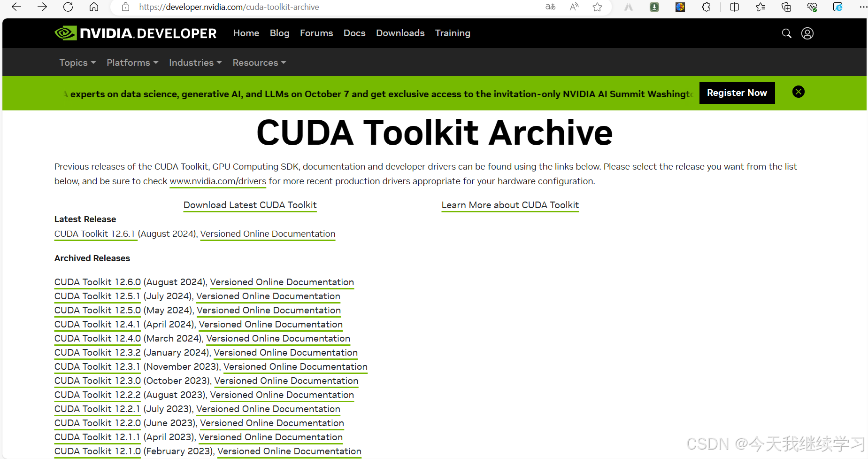Dismiss the green banner with the X
The height and width of the screenshot is (459, 868).
point(799,92)
